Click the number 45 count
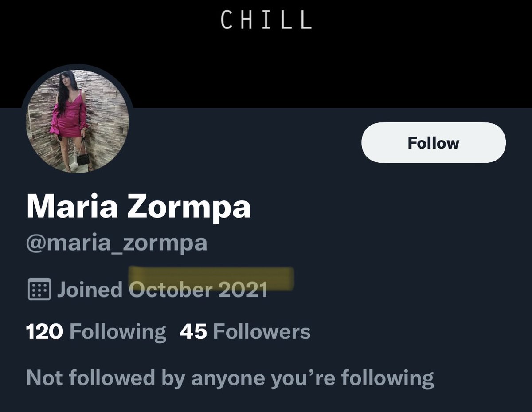The height and width of the screenshot is (412, 532). pyautogui.click(x=193, y=332)
